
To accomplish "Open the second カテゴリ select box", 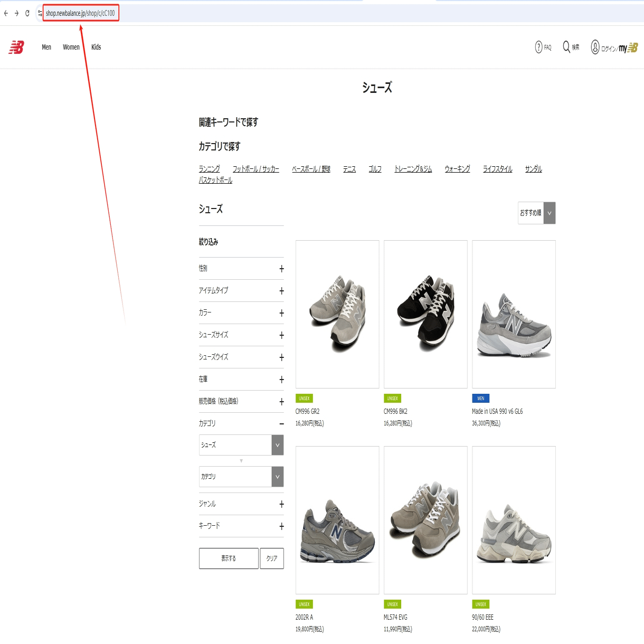I will (241, 477).
